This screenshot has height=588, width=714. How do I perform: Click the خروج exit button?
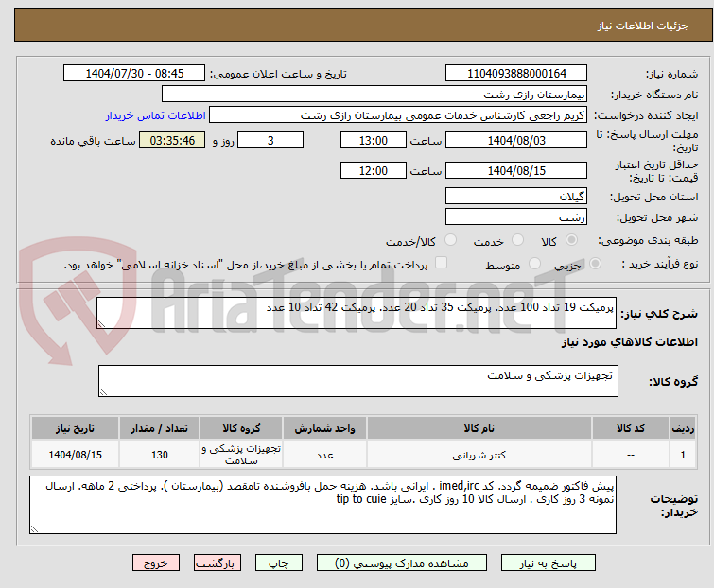[156, 563]
